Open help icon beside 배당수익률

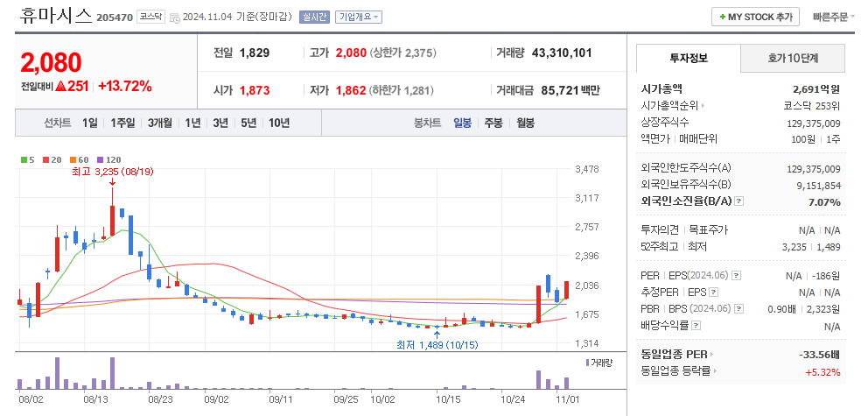[696, 326]
